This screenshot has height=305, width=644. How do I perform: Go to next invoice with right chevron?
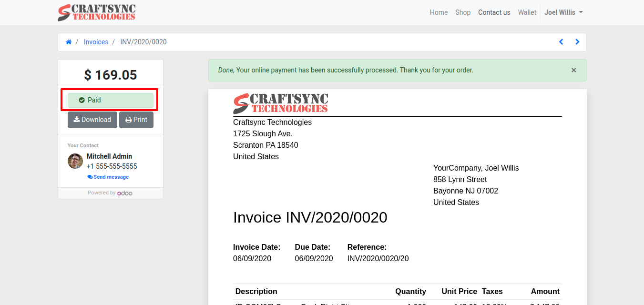(x=577, y=42)
